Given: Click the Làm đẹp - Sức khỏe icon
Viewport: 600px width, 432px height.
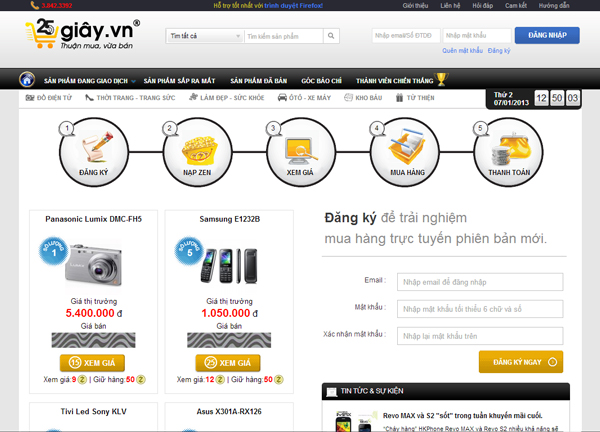Looking at the screenshot, I should (193, 97).
